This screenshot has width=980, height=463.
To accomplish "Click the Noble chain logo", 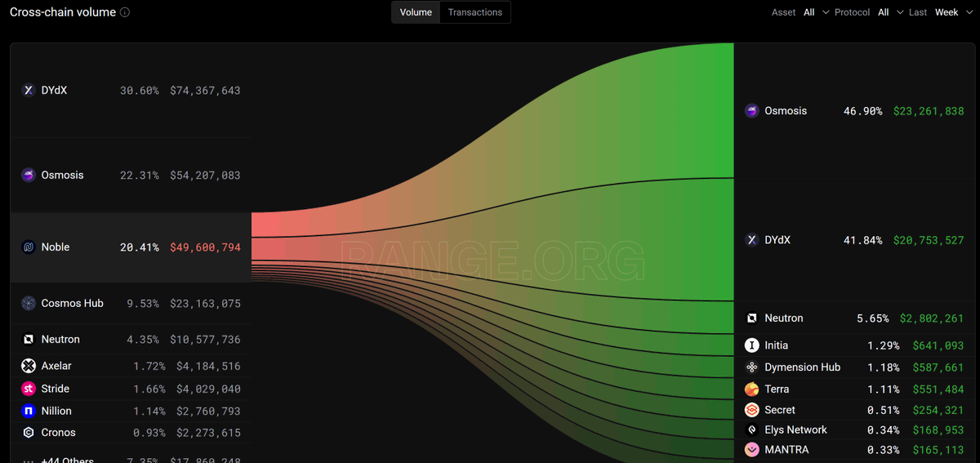I will [x=29, y=247].
